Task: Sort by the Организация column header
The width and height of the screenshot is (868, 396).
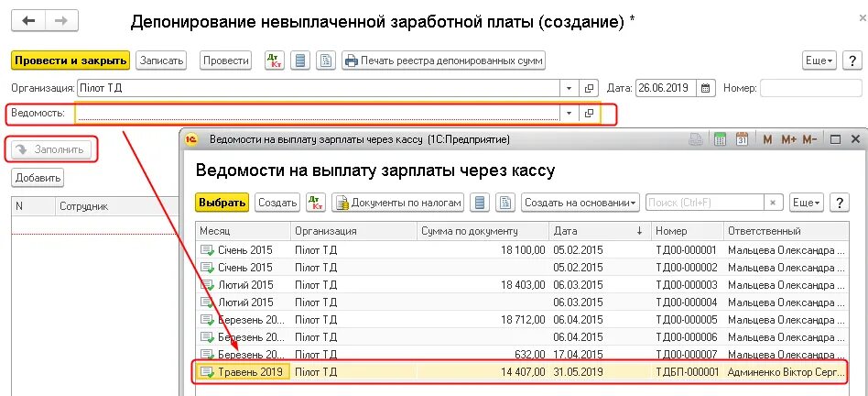Action: [x=353, y=231]
